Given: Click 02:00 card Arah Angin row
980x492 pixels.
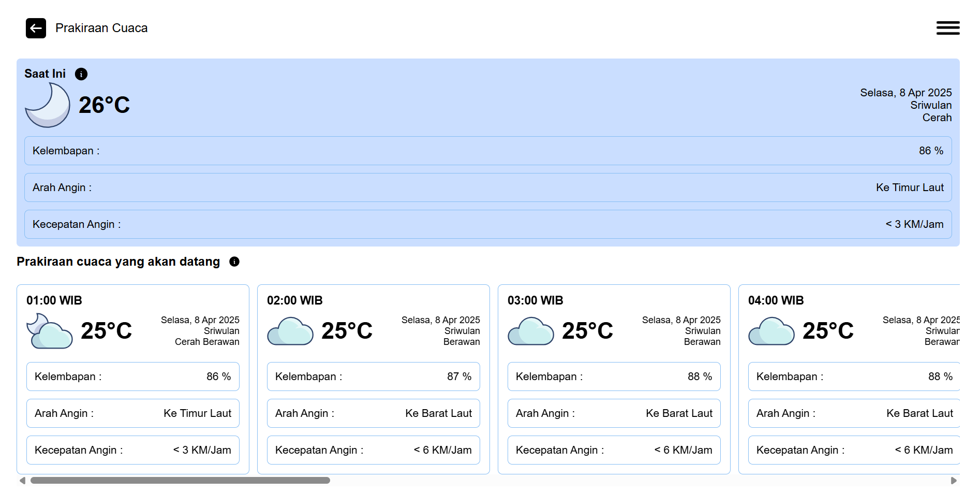Looking at the screenshot, I should point(374,413).
